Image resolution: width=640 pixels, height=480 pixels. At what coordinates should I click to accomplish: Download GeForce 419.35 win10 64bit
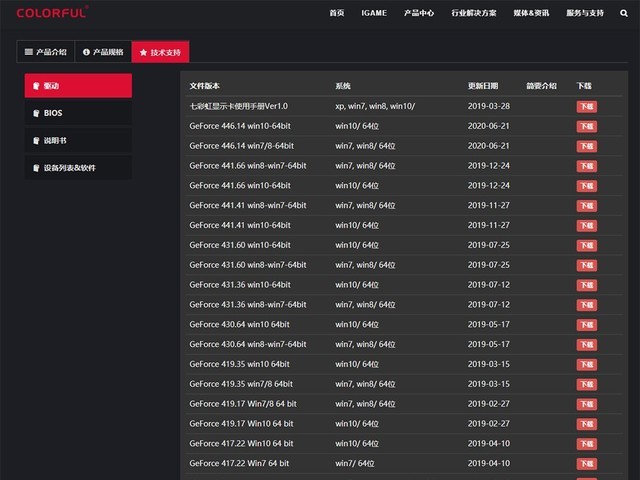click(587, 364)
